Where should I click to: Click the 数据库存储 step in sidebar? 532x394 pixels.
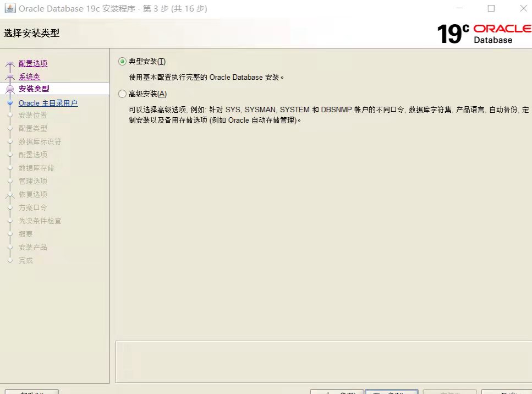coord(36,168)
